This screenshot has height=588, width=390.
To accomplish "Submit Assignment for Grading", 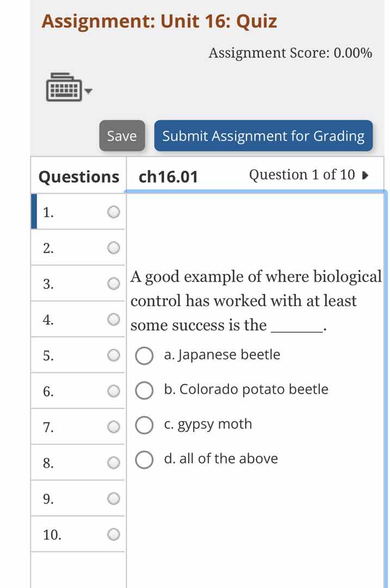I will click(x=263, y=136).
